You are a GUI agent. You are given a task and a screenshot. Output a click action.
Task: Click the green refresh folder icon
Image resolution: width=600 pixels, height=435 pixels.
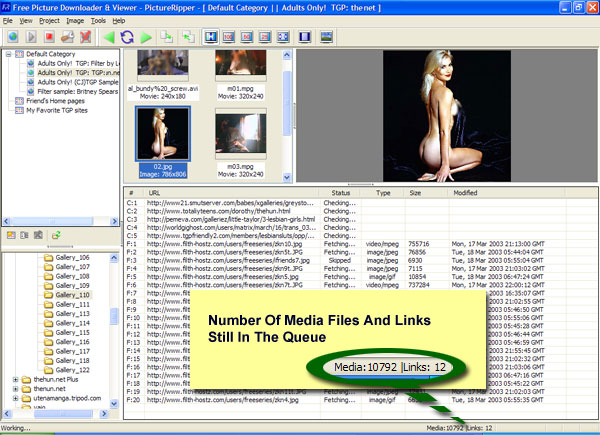[x=56, y=235]
